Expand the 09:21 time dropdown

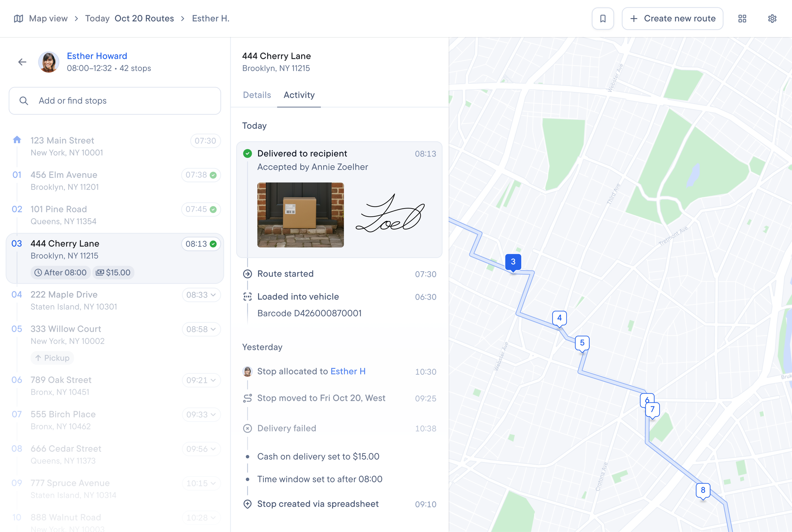[201, 380]
